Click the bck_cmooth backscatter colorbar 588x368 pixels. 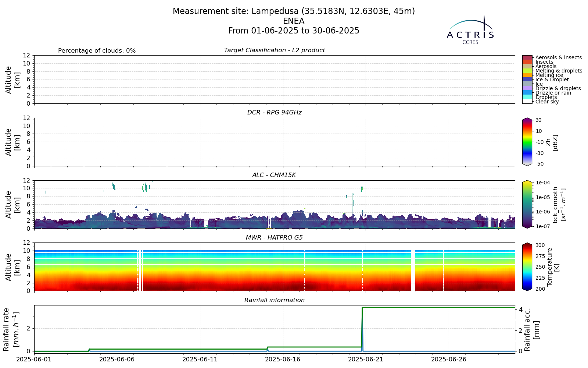click(527, 204)
